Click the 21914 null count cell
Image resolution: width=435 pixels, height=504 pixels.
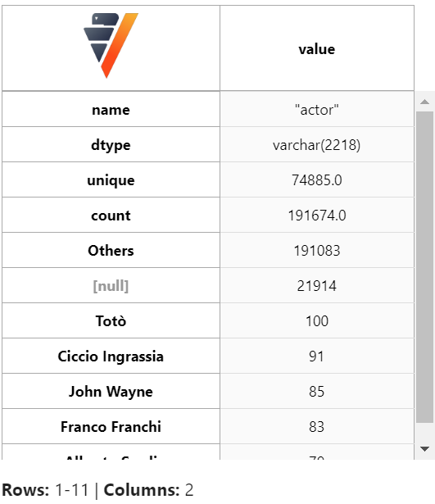(317, 285)
